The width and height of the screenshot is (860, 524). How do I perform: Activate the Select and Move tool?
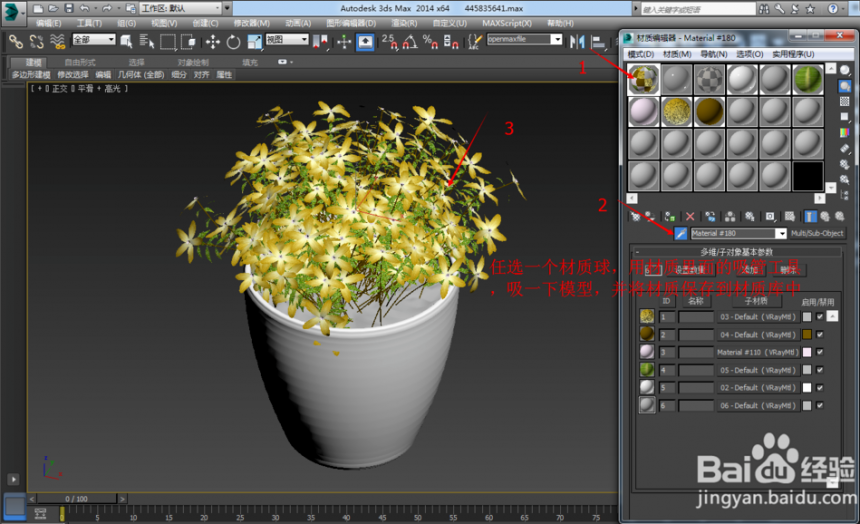coord(213,42)
